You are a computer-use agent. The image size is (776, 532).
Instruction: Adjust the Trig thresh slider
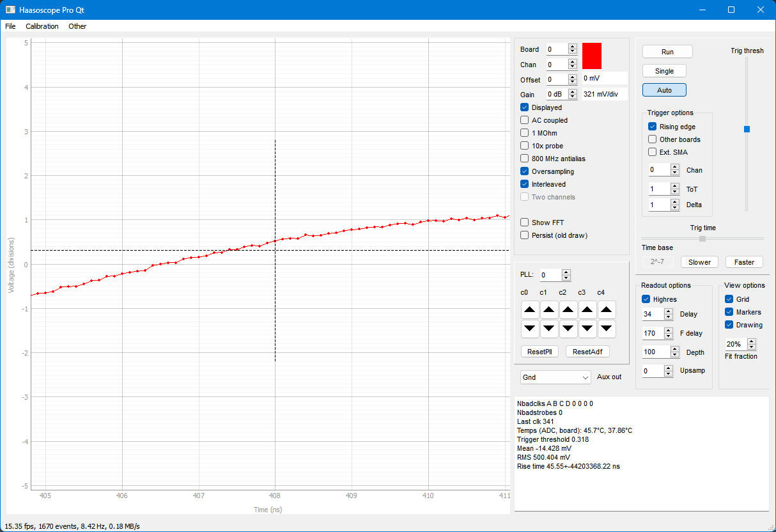[746, 129]
